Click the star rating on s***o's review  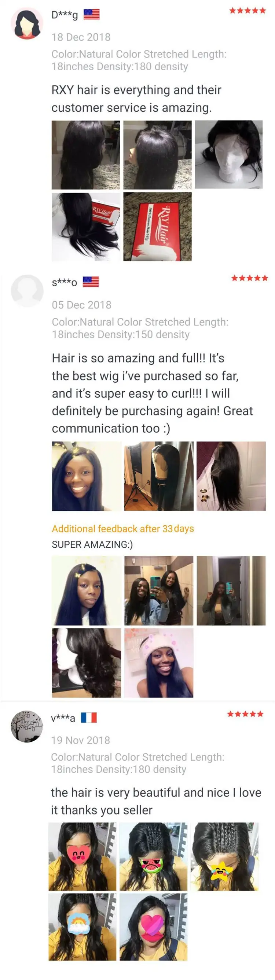coord(249,278)
